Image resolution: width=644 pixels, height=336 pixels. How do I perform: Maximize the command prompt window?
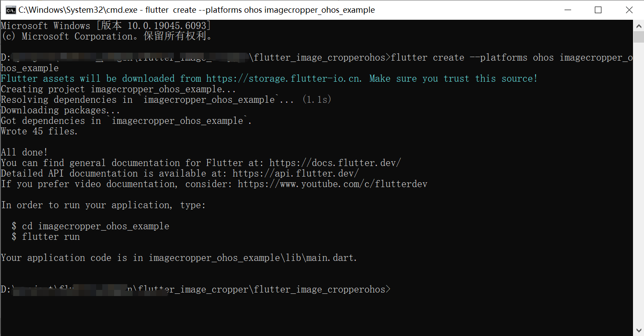click(x=598, y=10)
